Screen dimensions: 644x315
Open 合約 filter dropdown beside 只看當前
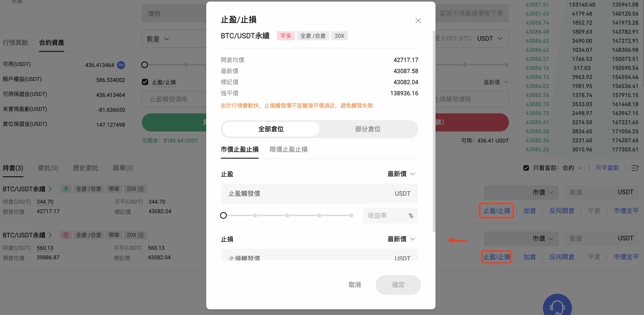click(572, 168)
